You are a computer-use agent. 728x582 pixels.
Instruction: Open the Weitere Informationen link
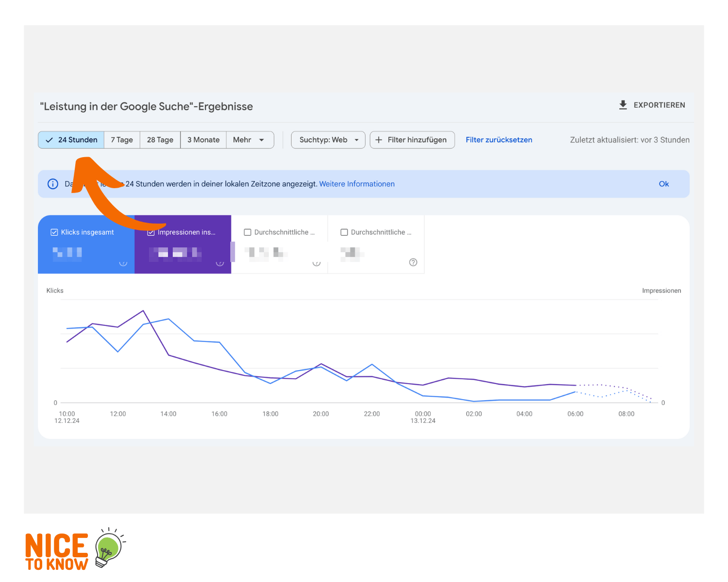point(357,184)
